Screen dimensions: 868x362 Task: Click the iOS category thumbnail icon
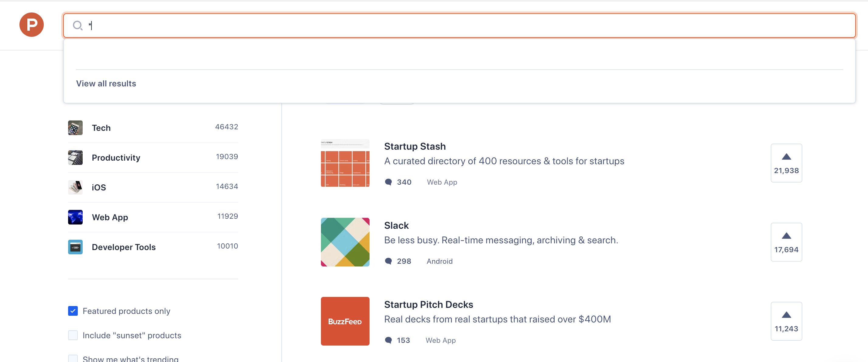click(75, 187)
